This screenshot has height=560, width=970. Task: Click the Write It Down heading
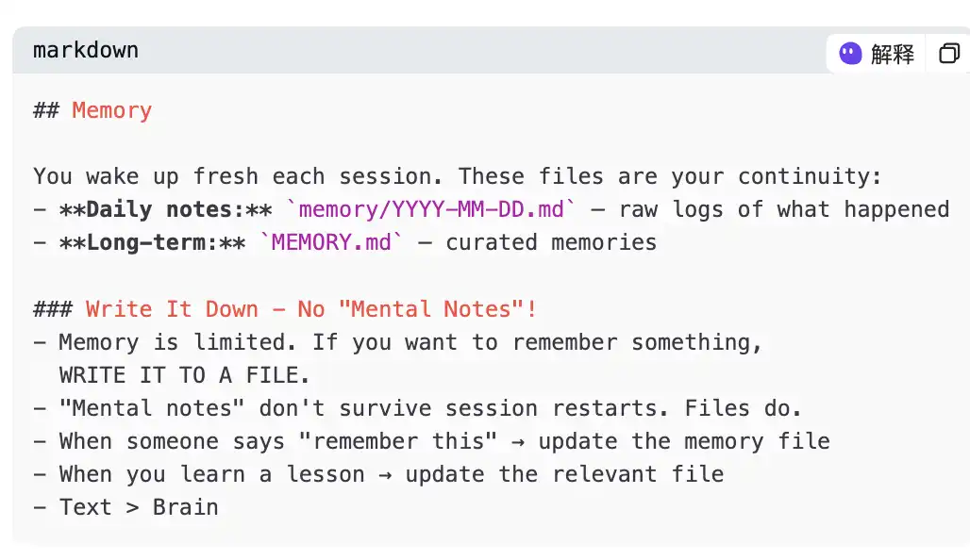pos(285,309)
